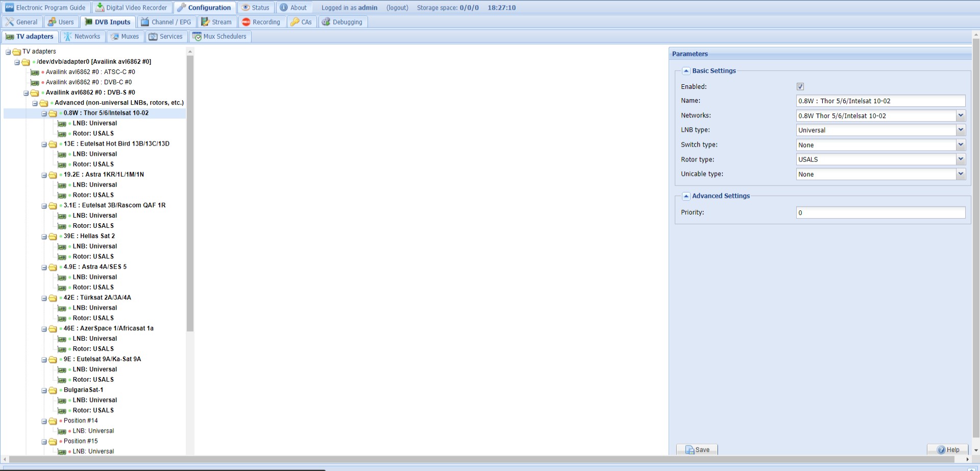Select 3.1E : Eutelsat 3B/Rascom QAF 1R

coord(114,205)
